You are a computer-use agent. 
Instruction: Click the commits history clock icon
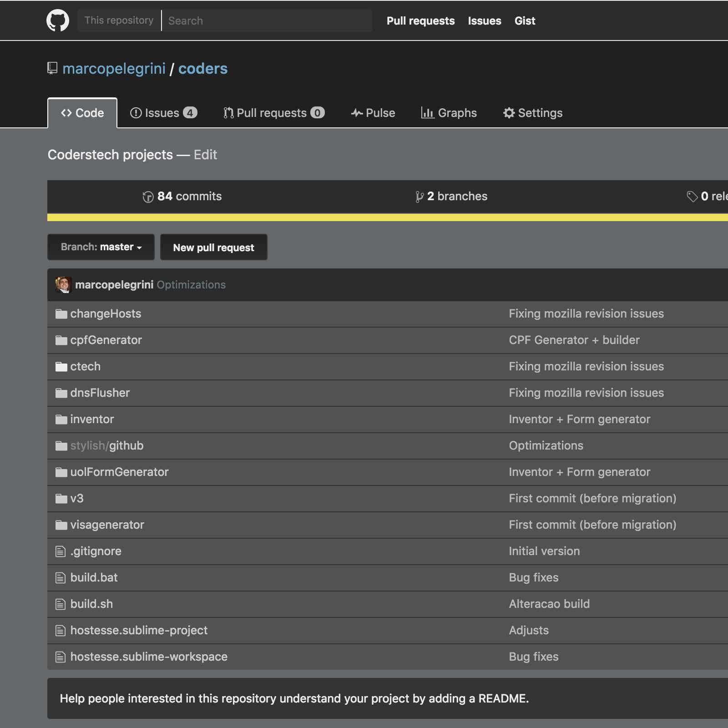(x=148, y=197)
